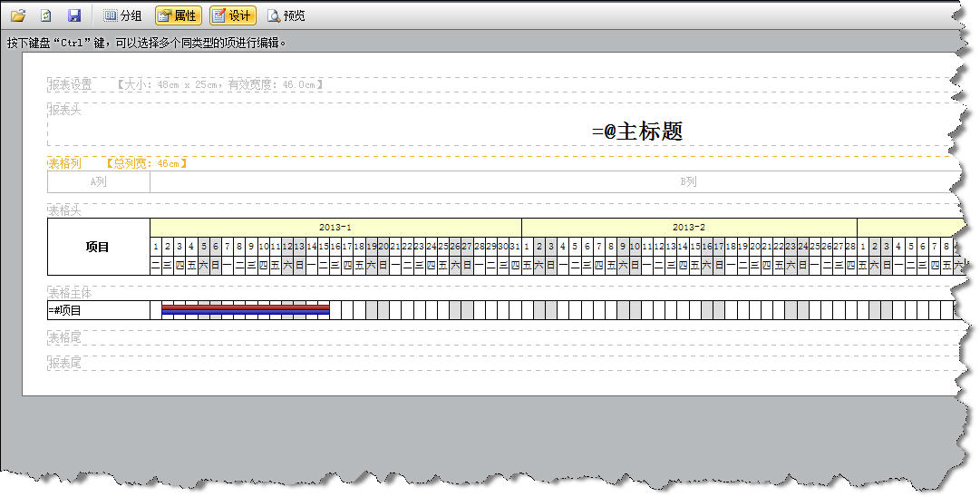Select day 15 cell under 2013-1

[324, 247]
